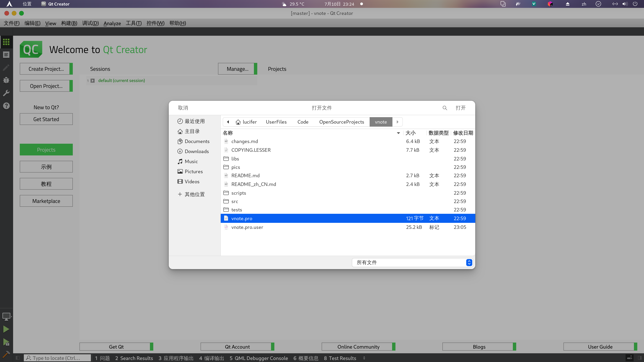Click 取消 to cancel dialog
644x362 pixels.
[x=183, y=108]
